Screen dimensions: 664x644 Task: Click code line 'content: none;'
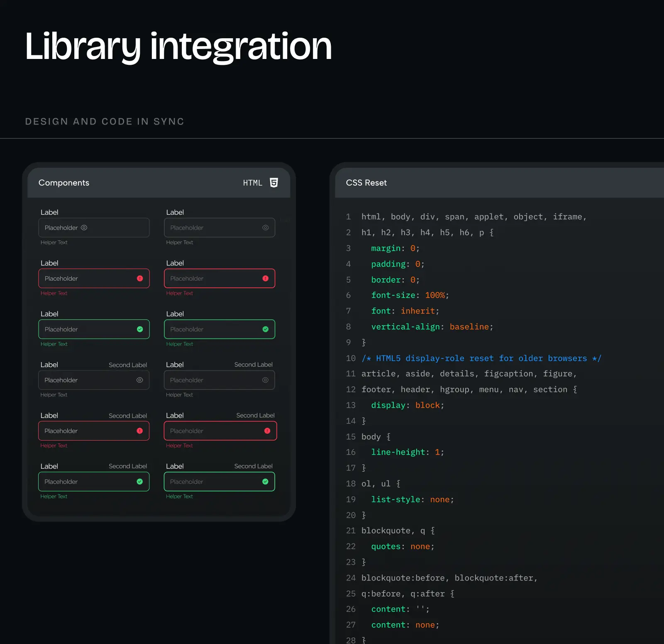point(405,625)
